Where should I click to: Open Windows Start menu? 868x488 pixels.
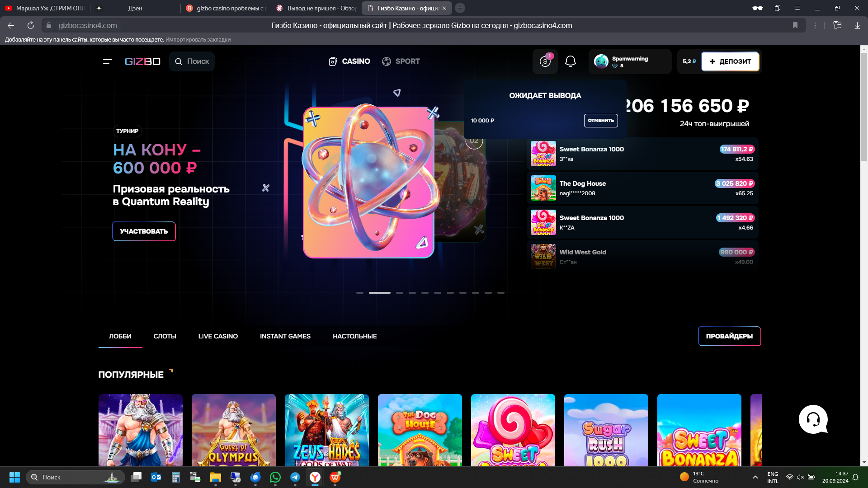point(14,477)
